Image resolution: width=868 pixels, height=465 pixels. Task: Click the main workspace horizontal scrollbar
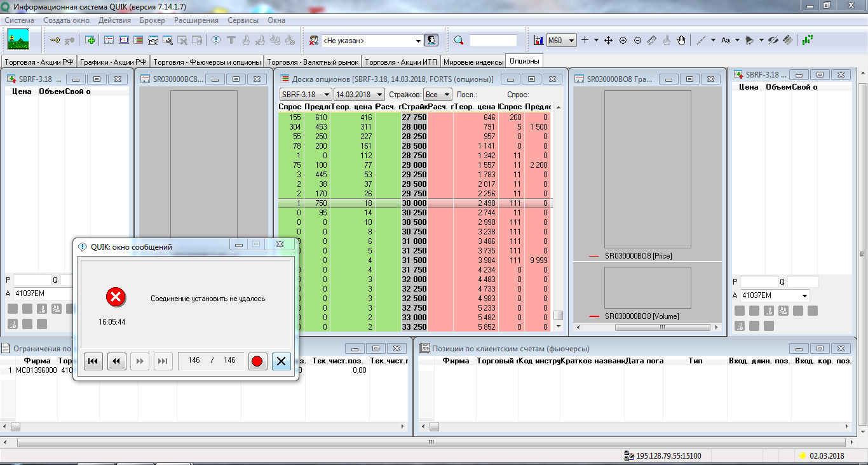431,442
